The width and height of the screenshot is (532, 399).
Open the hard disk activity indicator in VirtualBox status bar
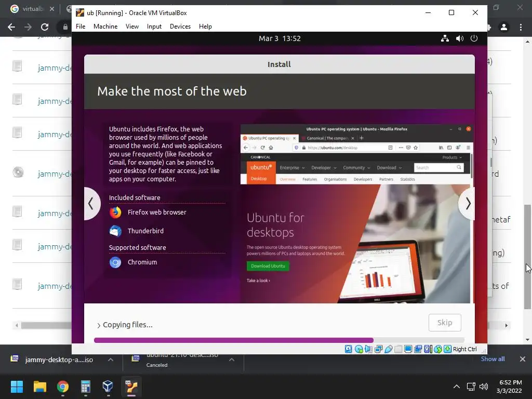(x=349, y=349)
